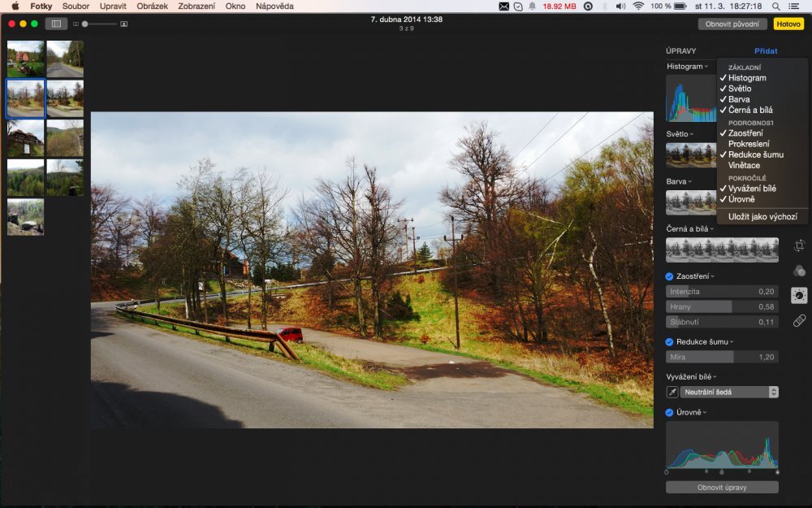Select the Crop tool icon
Image resolution: width=812 pixels, height=508 pixels.
(799, 245)
